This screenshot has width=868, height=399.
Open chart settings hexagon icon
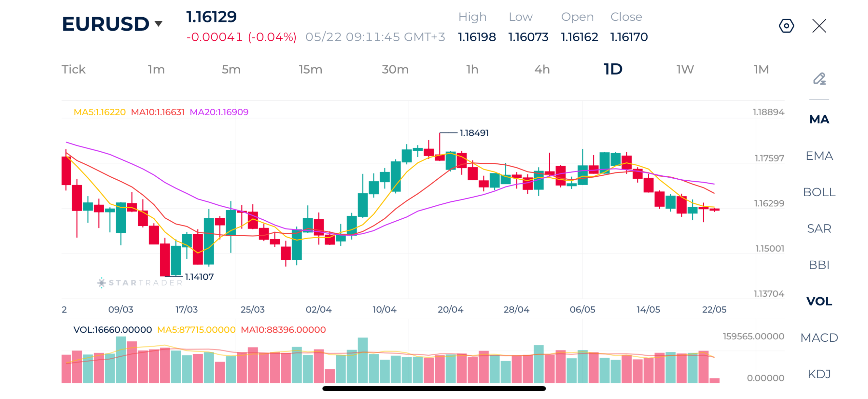point(786,26)
